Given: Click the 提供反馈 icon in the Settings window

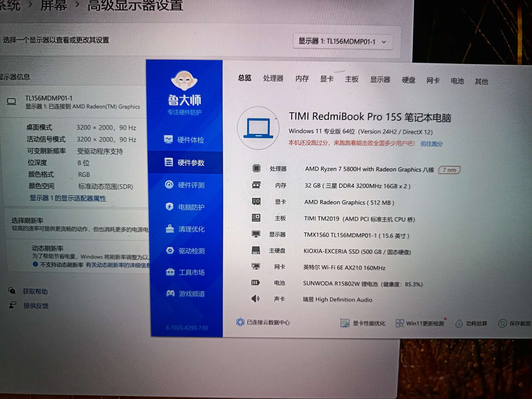Looking at the screenshot, I should click(12, 305).
